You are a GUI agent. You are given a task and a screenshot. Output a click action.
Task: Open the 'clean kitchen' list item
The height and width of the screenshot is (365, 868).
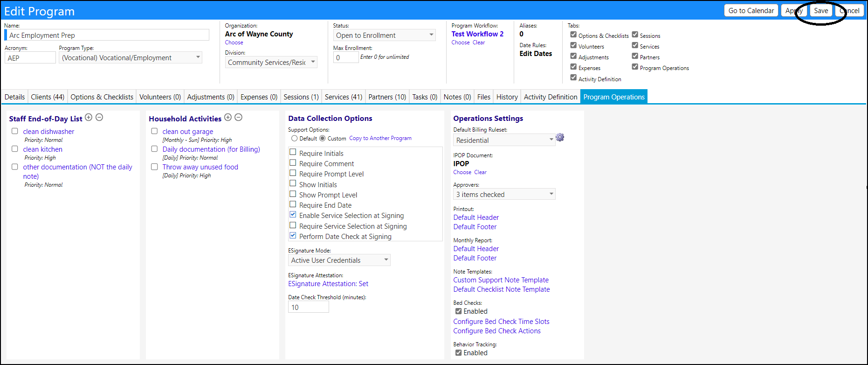(x=42, y=149)
